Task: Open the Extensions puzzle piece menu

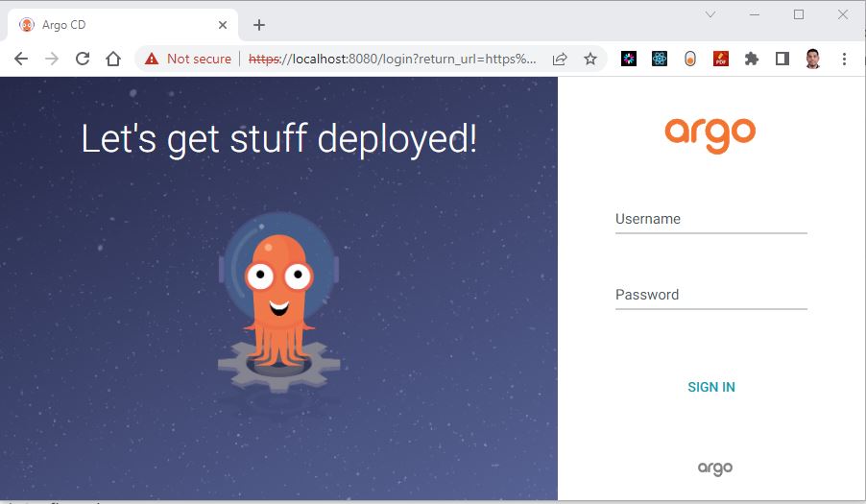Action: [x=752, y=59]
